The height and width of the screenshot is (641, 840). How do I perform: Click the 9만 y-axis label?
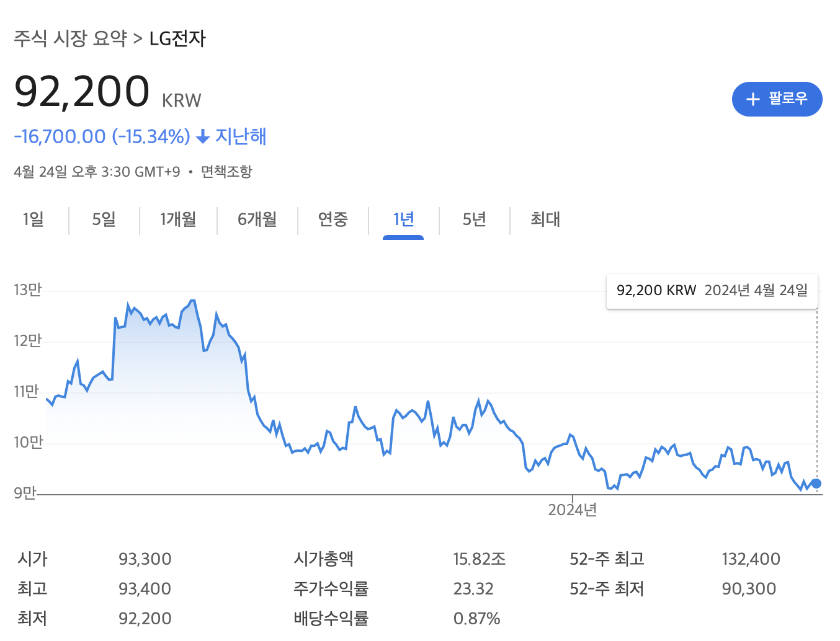tap(25, 493)
